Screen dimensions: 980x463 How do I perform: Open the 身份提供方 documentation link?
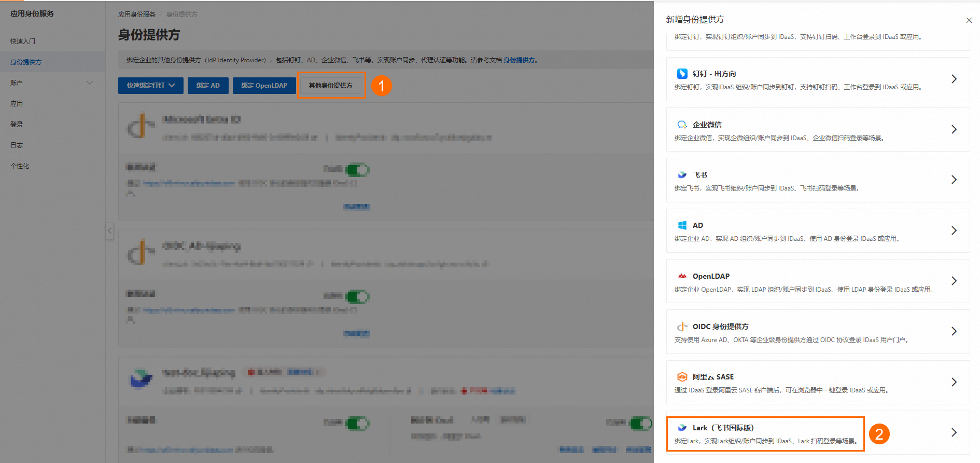tap(520, 60)
